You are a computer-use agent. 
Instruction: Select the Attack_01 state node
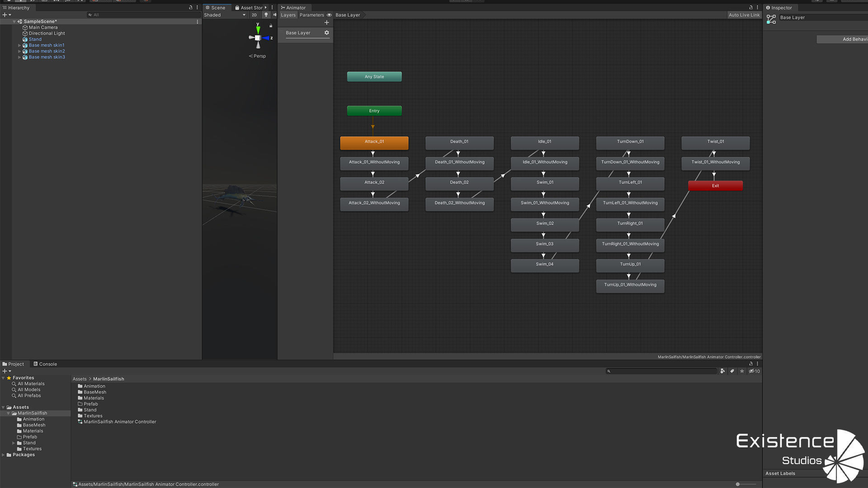click(374, 142)
